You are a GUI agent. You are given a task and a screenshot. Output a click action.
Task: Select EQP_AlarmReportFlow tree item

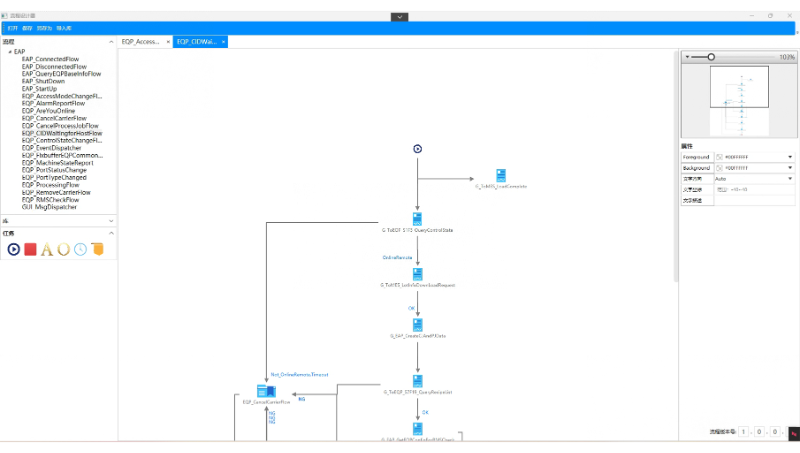click(x=53, y=104)
